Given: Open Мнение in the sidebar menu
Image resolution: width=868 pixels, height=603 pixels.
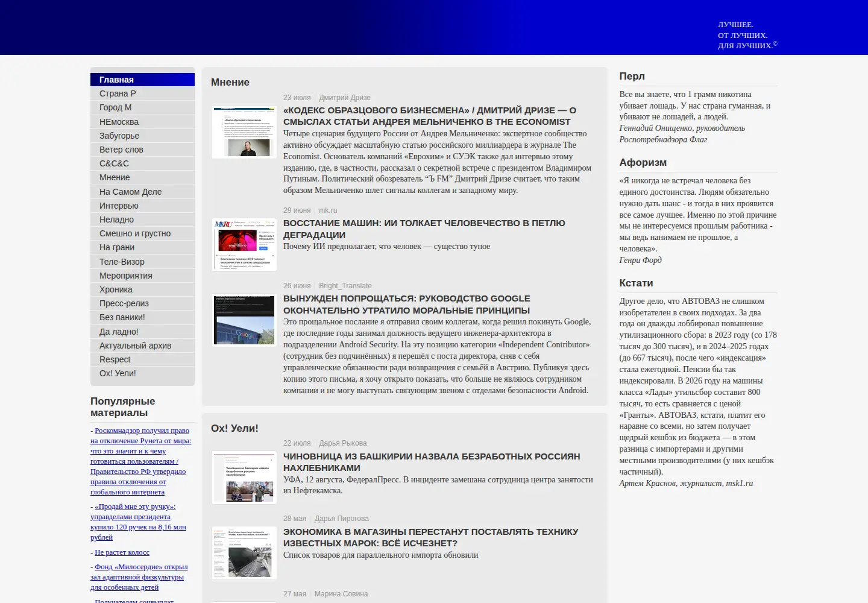Looking at the screenshot, I should coord(142,177).
